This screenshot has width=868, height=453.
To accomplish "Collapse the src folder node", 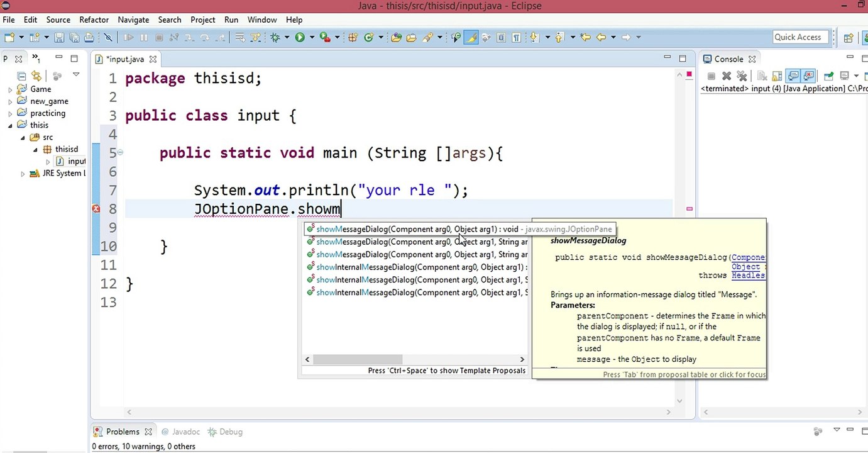I will click(22, 138).
